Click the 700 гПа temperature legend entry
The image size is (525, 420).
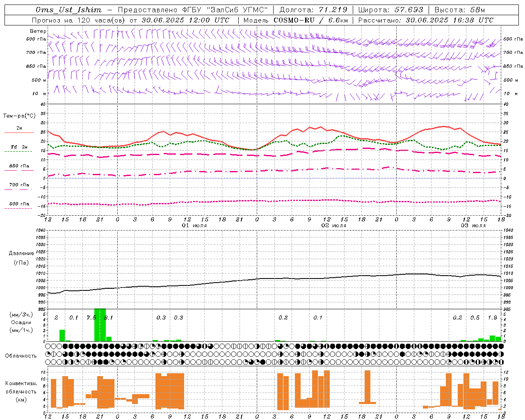(19, 185)
